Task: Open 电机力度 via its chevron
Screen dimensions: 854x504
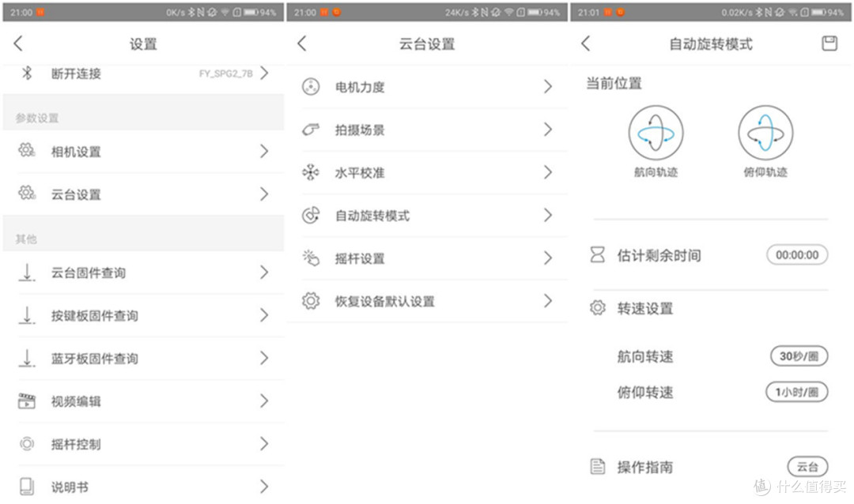Action: point(548,87)
